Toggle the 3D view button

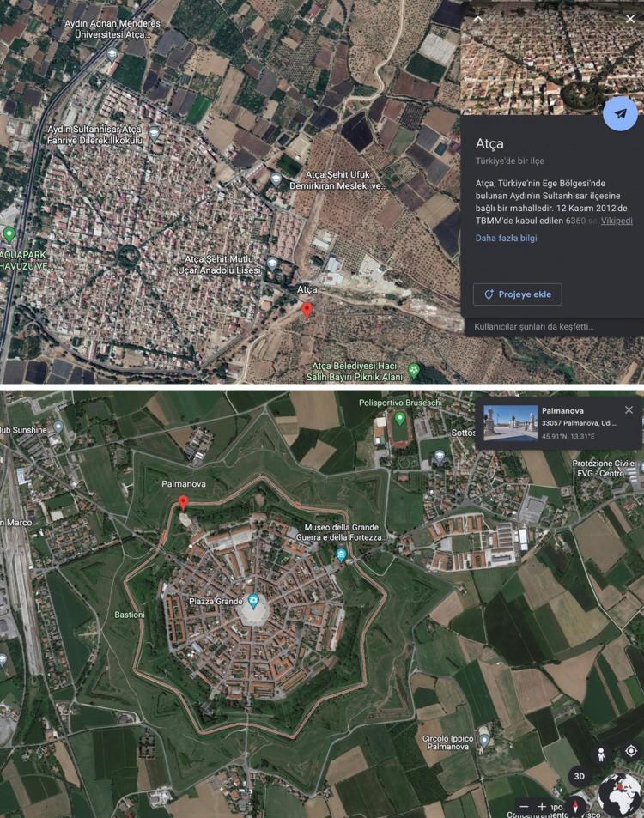point(580,776)
